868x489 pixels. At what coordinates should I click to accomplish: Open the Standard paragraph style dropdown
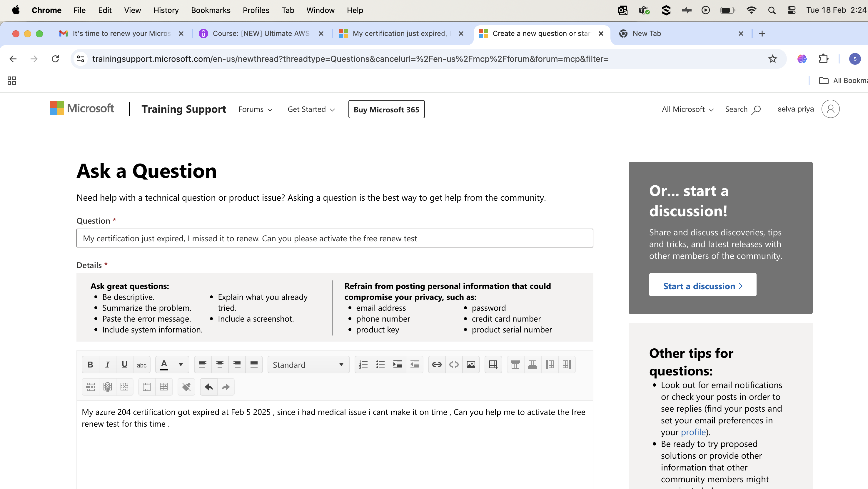(x=308, y=365)
